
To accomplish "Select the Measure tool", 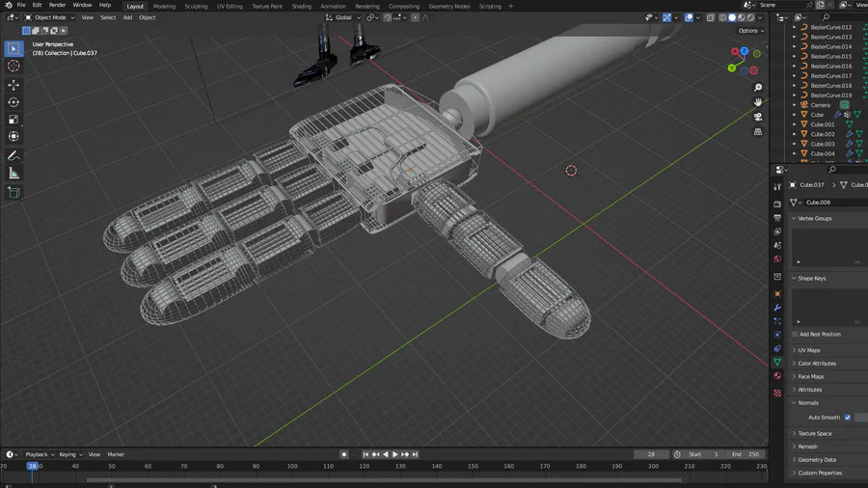I will click(14, 174).
